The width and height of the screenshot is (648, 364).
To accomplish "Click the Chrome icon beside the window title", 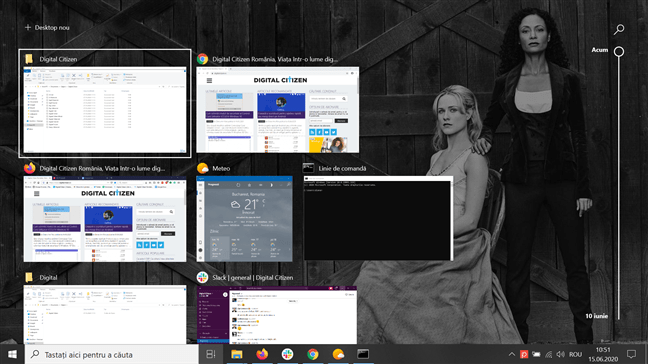I will point(202,59).
